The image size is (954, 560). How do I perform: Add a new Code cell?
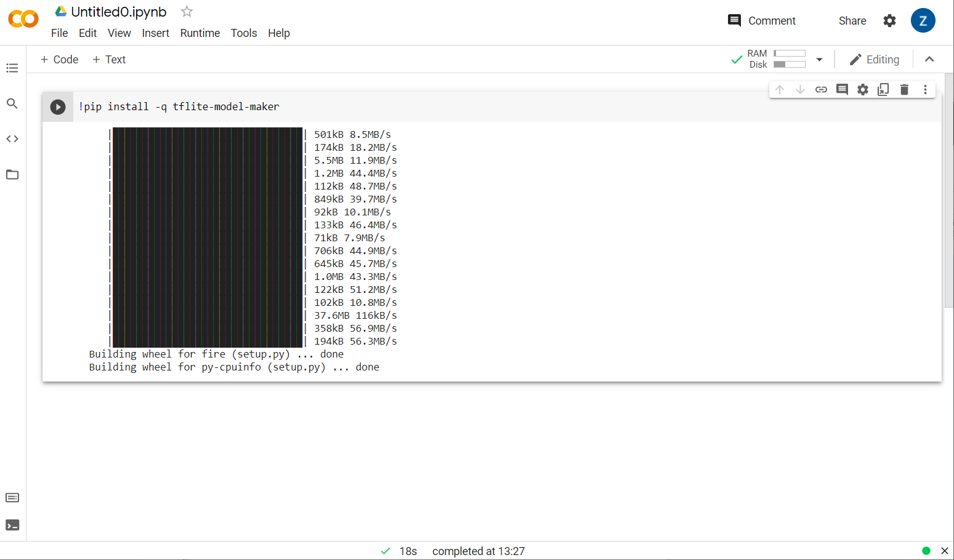(x=60, y=60)
